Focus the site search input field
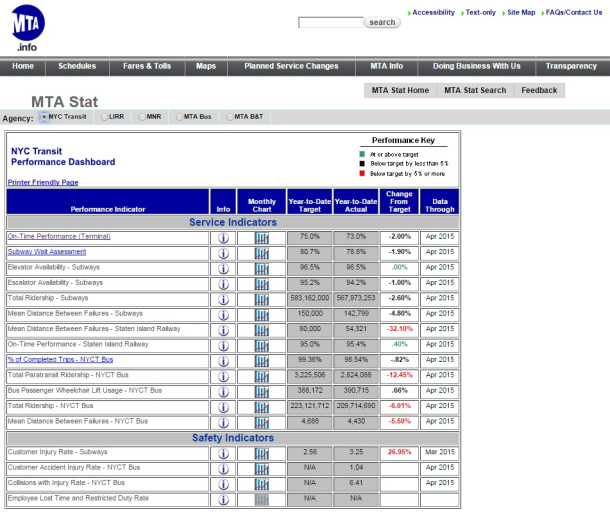610x512 pixels. [x=331, y=23]
